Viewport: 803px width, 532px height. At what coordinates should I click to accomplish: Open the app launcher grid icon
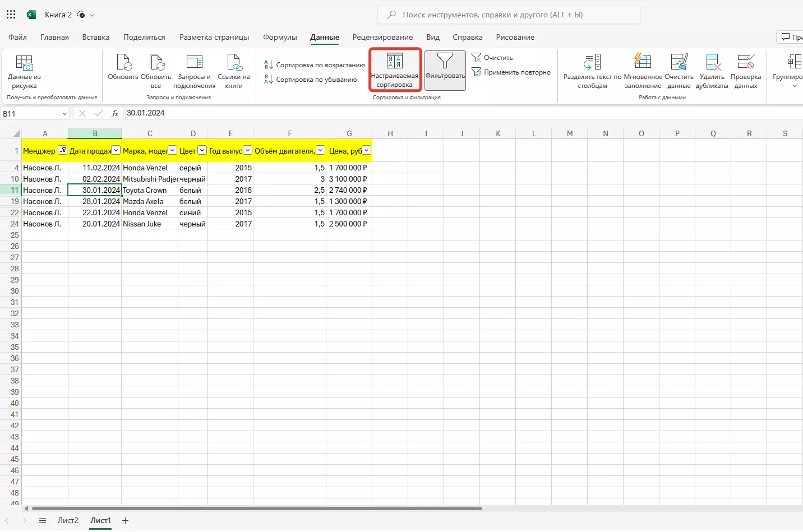tap(11, 15)
